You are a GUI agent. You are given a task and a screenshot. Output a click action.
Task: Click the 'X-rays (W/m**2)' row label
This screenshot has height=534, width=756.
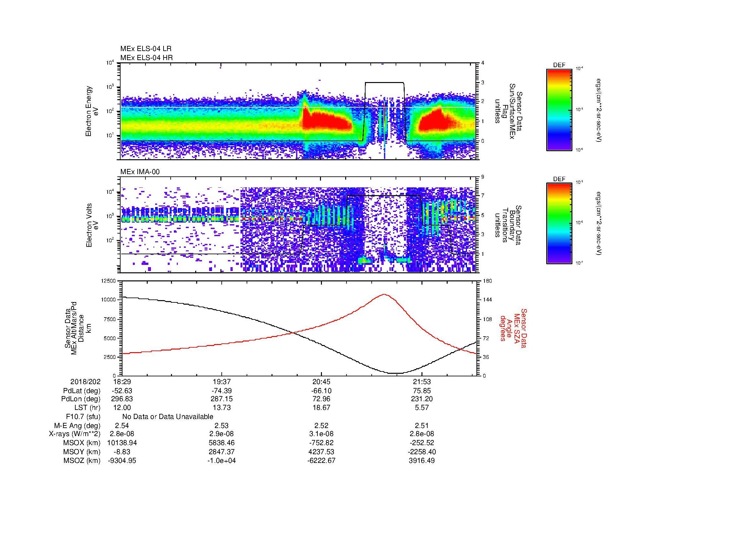(x=74, y=434)
